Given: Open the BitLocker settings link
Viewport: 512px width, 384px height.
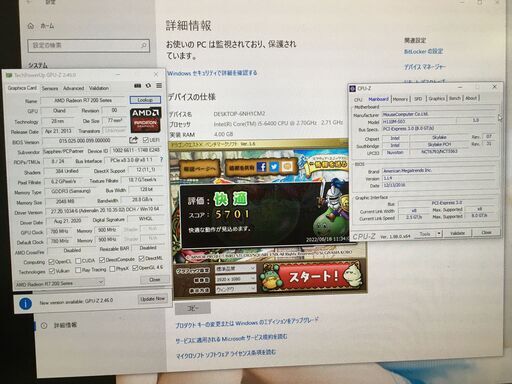Looking at the screenshot, I should click(423, 51).
